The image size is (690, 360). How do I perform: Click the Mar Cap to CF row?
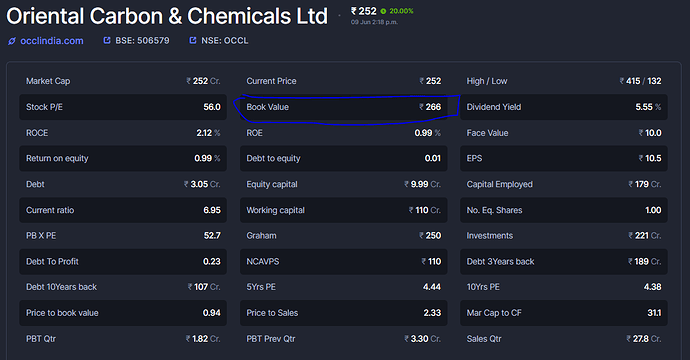coord(564,313)
